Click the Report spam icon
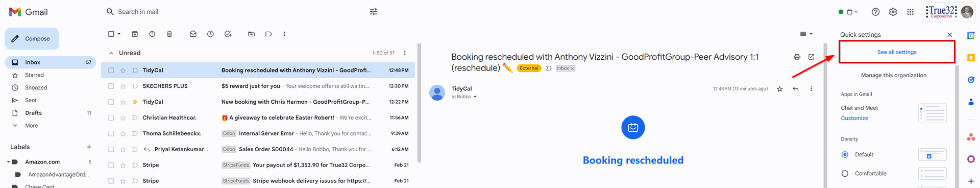 tap(152, 34)
